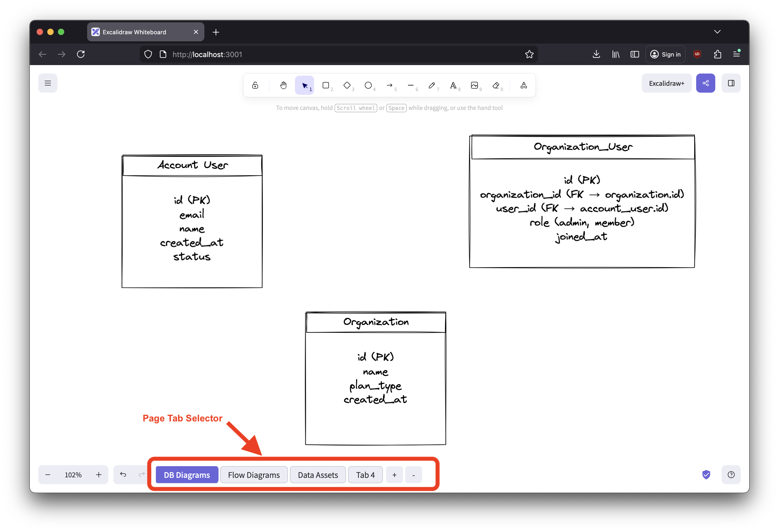Select the Rectangle tool
Image resolution: width=779 pixels, height=532 pixels.
click(326, 85)
